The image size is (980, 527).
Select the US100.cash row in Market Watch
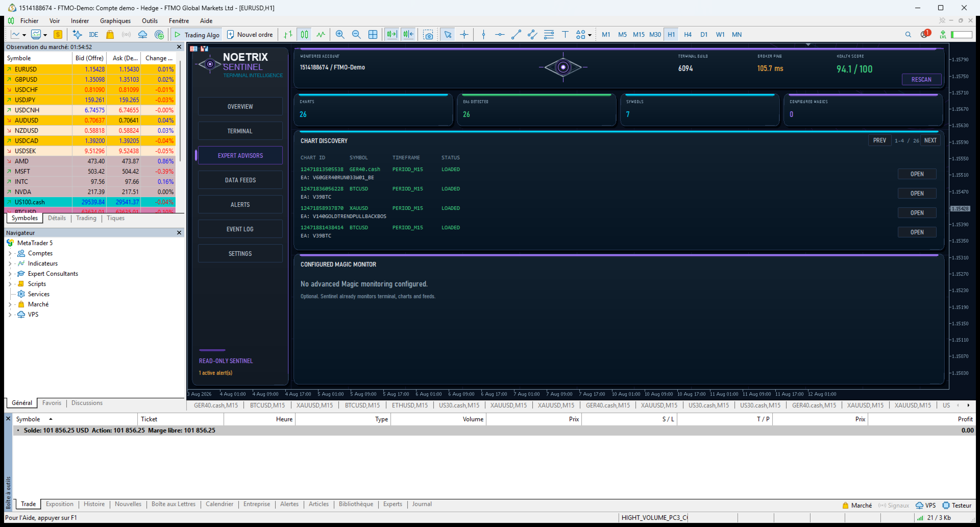(90, 202)
